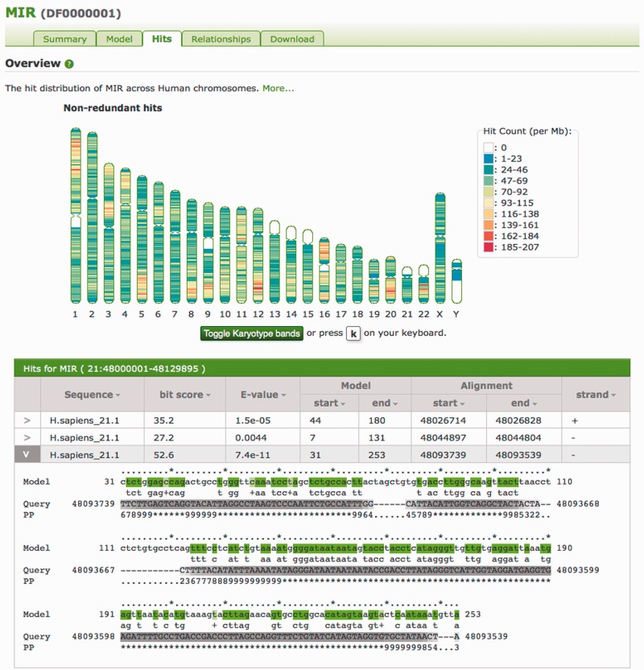Switch to the Relationships tab

pyautogui.click(x=221, y=39)
